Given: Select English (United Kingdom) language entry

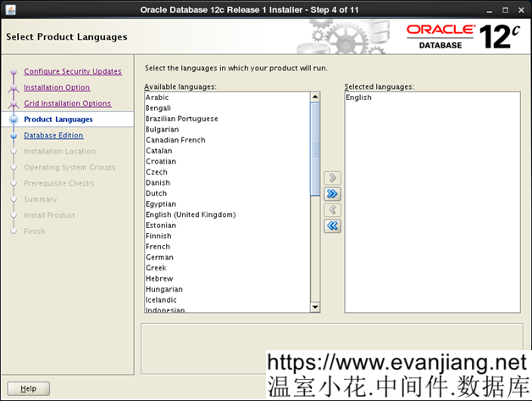Looking at the screenshot, I should click(191, 214).
